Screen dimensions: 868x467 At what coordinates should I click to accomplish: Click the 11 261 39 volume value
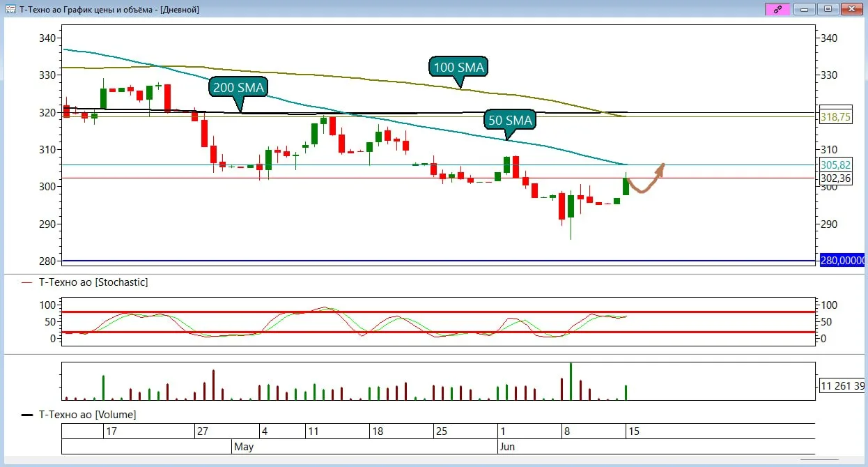click(x=842, y=385)
